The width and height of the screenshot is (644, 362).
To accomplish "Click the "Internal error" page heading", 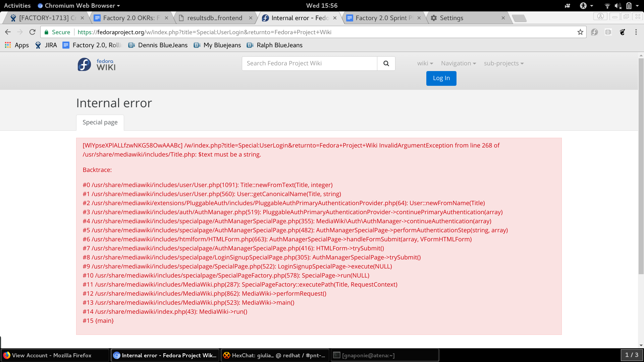I will pos(114,103).
